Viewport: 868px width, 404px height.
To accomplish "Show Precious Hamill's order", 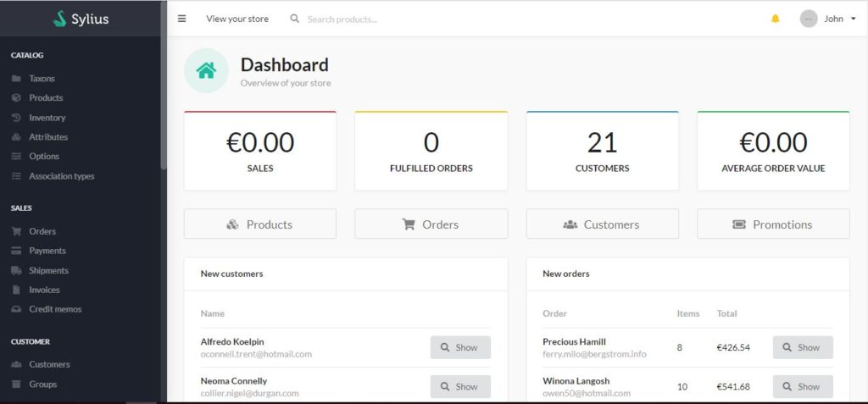I will [x=803, y=347].
